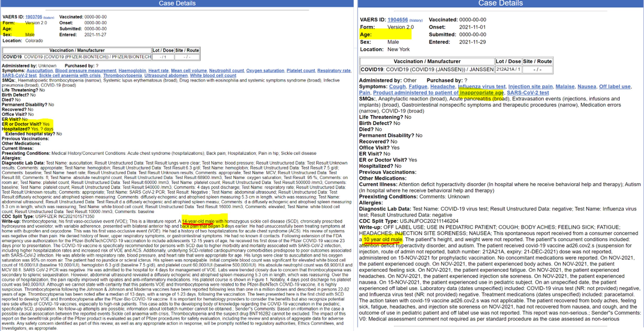The image size is (644, 331).
Task: Open Auscultation symptom link
Action: coord(40,71)
